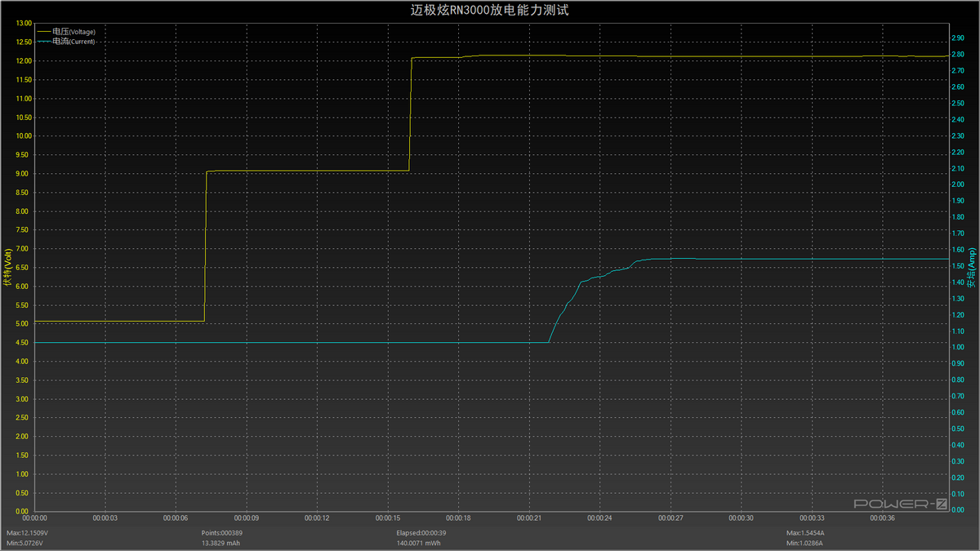Click the 10.50 voltage axis label
Image resolution: width=980 pixels, height=551 pixels.
(x=23, y=118)
